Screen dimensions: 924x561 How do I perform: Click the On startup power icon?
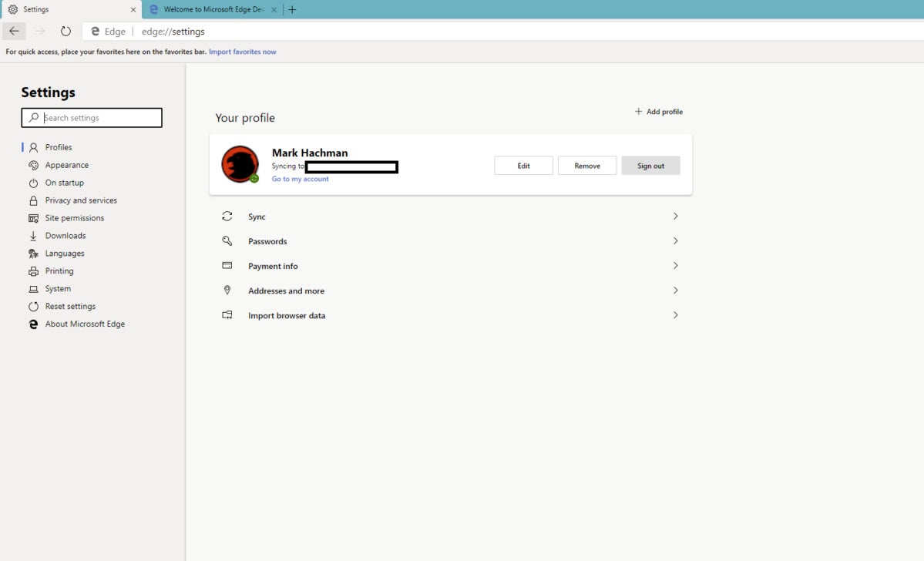coord(34,183)
